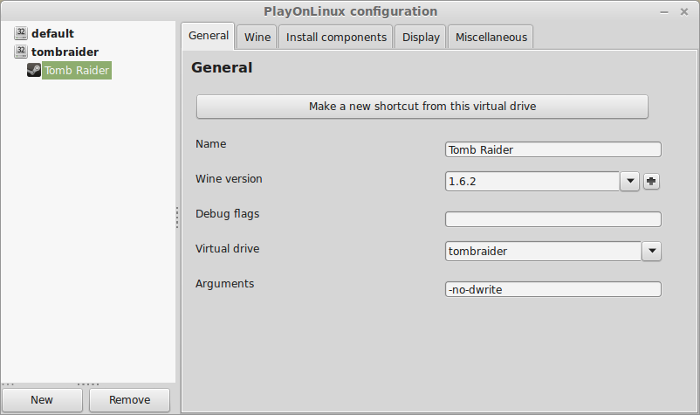Click the 'General' section heading
This screenshot has width=700, height=415.
tap(222, 67)
